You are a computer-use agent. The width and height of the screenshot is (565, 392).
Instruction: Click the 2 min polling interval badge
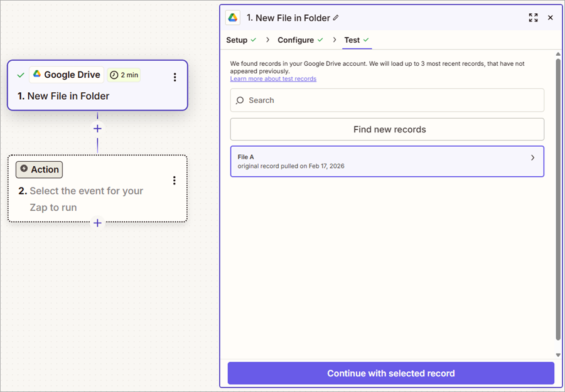[x=124, y=75]
